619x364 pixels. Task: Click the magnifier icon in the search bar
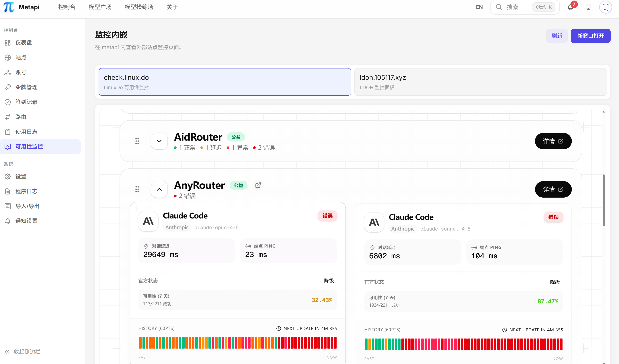[499, 7]
